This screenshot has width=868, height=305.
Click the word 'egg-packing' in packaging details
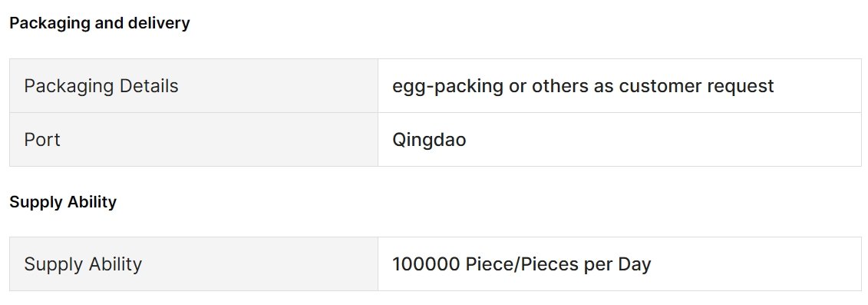[448, 87]
